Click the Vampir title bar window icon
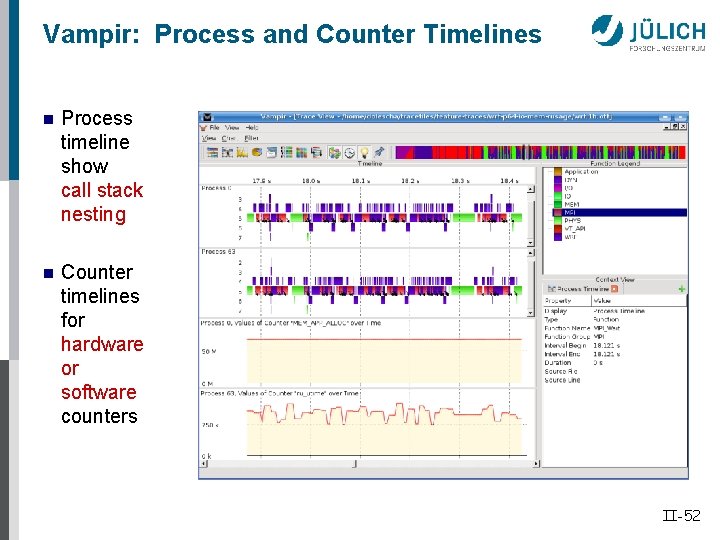The image size is (720, 540). point(207,117)
